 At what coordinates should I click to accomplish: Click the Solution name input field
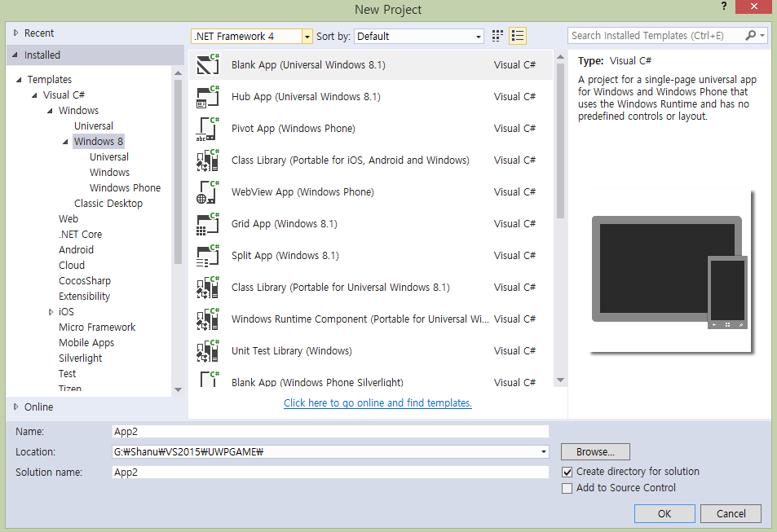330,472
